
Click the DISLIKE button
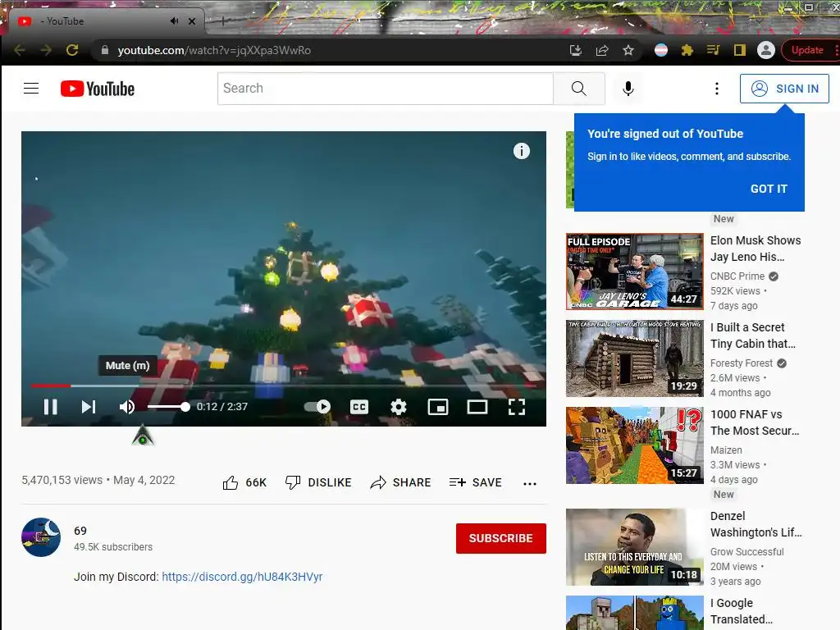pos(318,482)
